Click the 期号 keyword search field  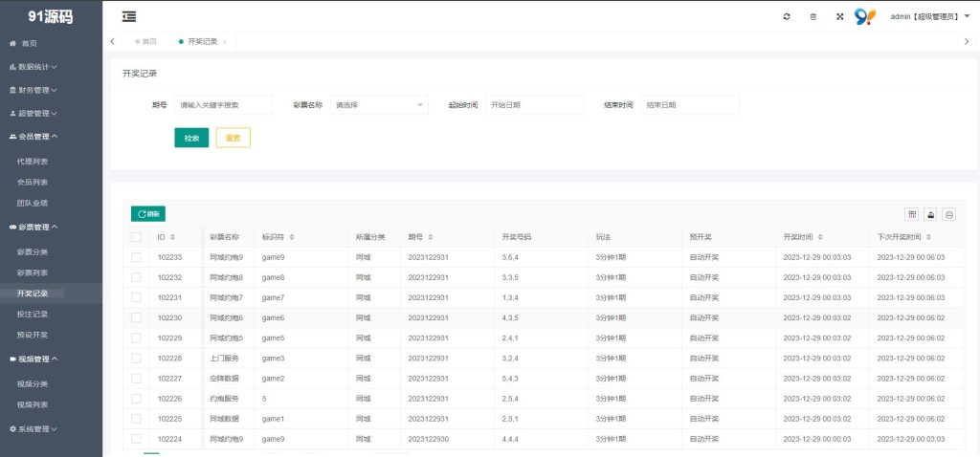point(224,105)
